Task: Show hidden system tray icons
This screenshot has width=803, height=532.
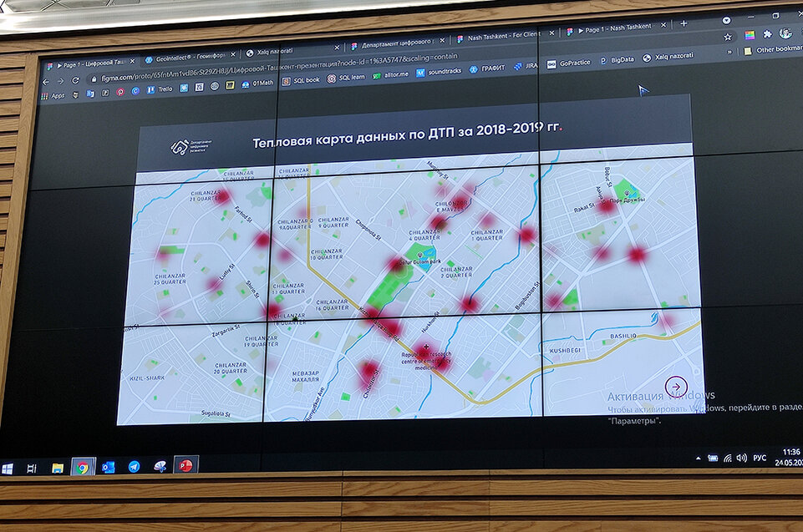Action: click(x=699, y=459)
